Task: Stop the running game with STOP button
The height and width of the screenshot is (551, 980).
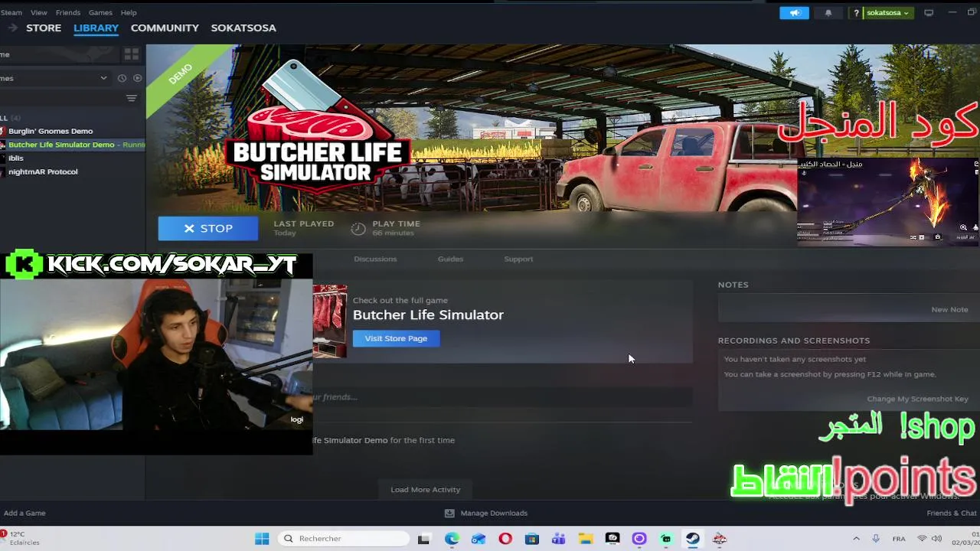Action: [x=208, y=228]
